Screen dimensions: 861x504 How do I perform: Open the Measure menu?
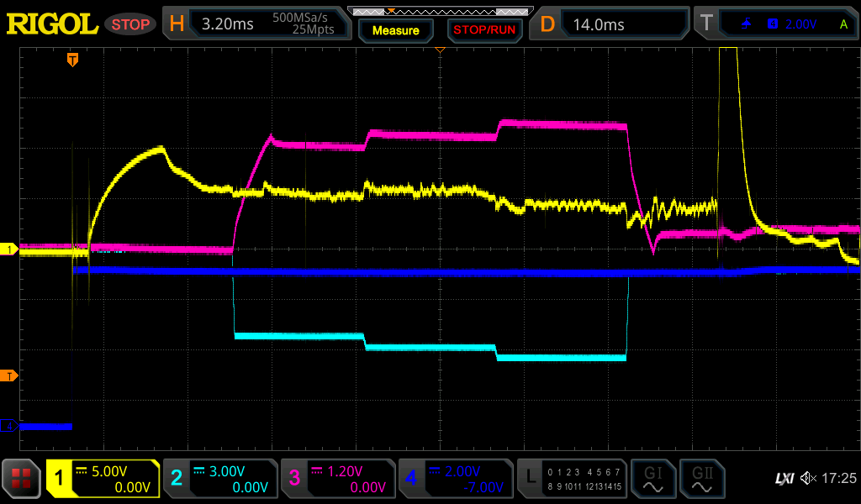(395, 30)
